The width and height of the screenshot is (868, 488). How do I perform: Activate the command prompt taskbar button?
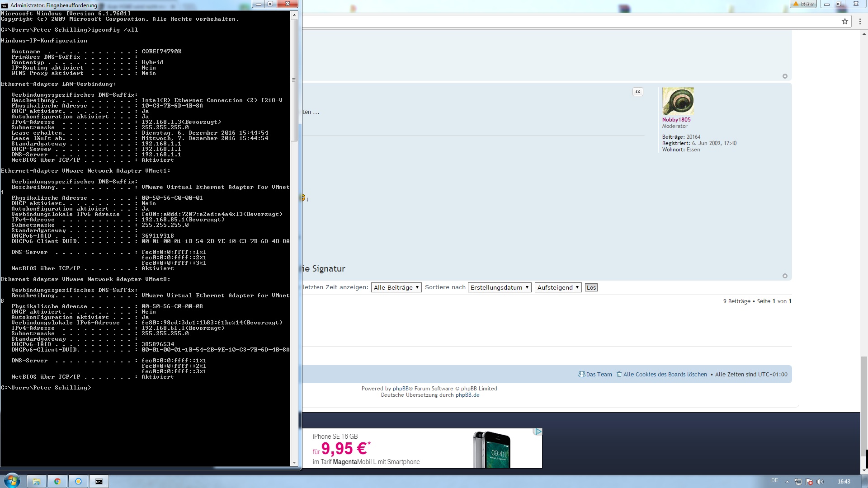pos(99,481)
